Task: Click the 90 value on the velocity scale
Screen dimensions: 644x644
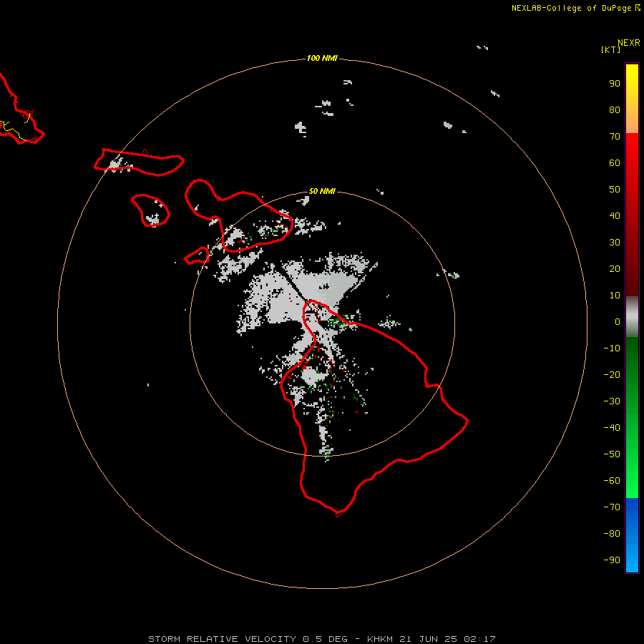Action: (615, 84)
